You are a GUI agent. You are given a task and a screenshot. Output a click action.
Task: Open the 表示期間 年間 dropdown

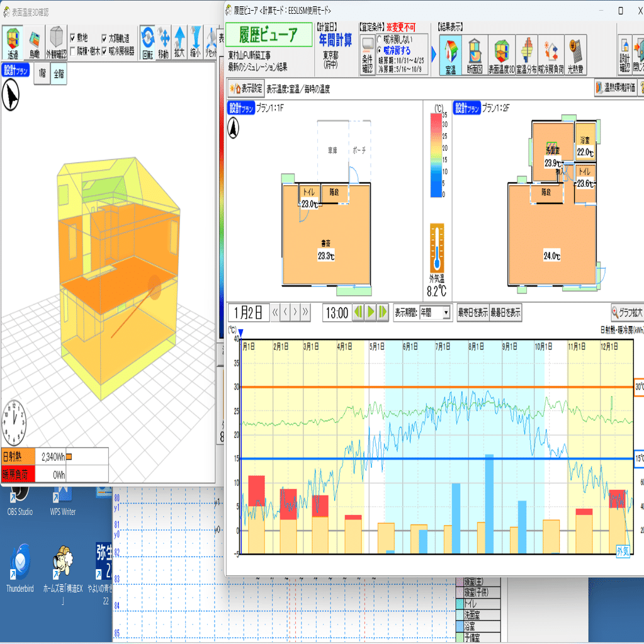click(x=435, y=312)
